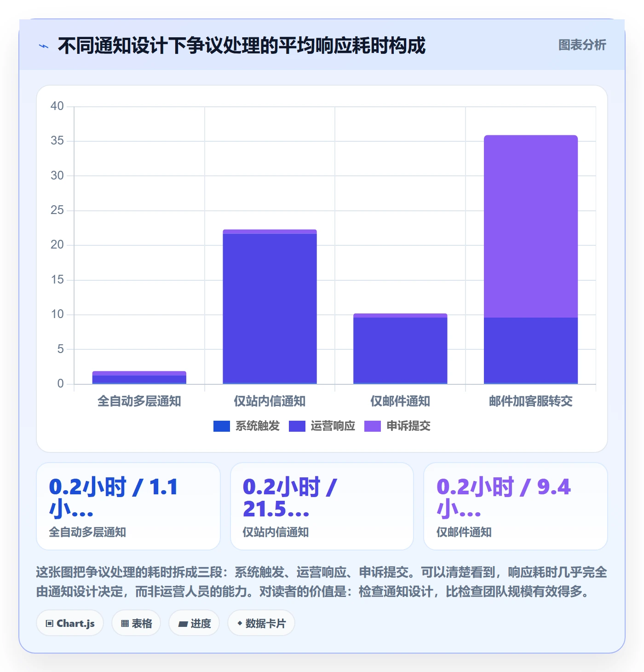Select the 进度 tag chip
The height and width of the screenshot is (672, 644).
(194, 623)
